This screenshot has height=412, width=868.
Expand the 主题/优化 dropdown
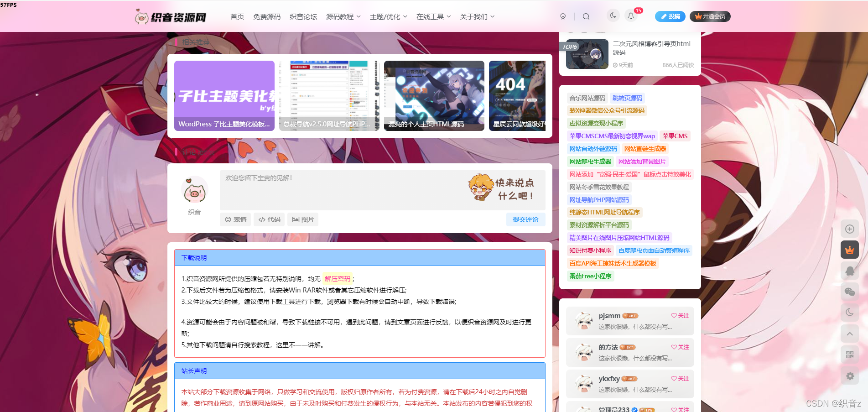(389, 16)
